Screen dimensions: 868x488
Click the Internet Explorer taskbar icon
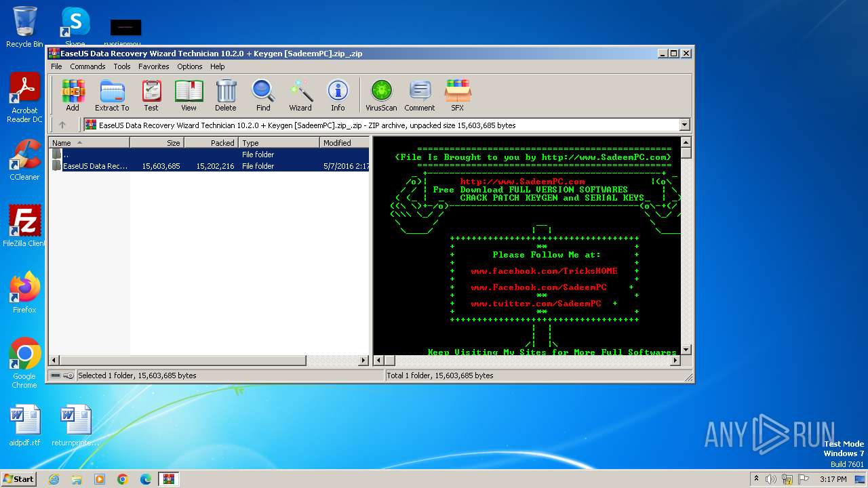click(54, 479)
